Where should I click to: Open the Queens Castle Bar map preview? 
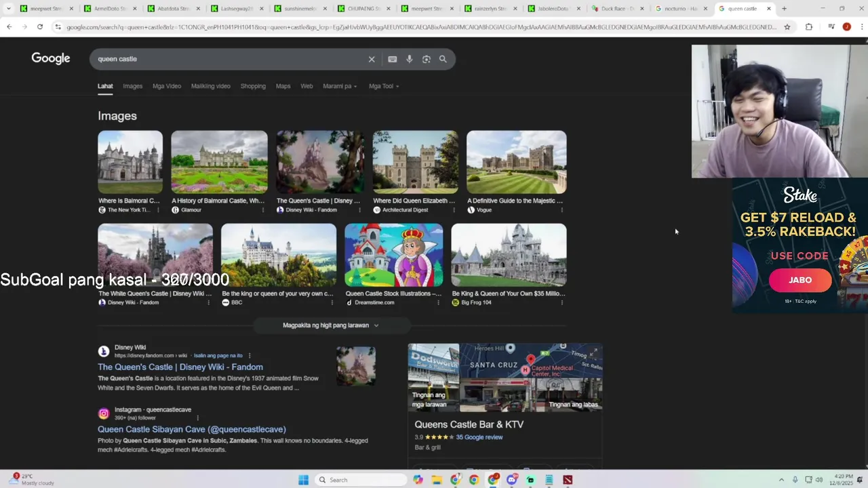[532, 361]
